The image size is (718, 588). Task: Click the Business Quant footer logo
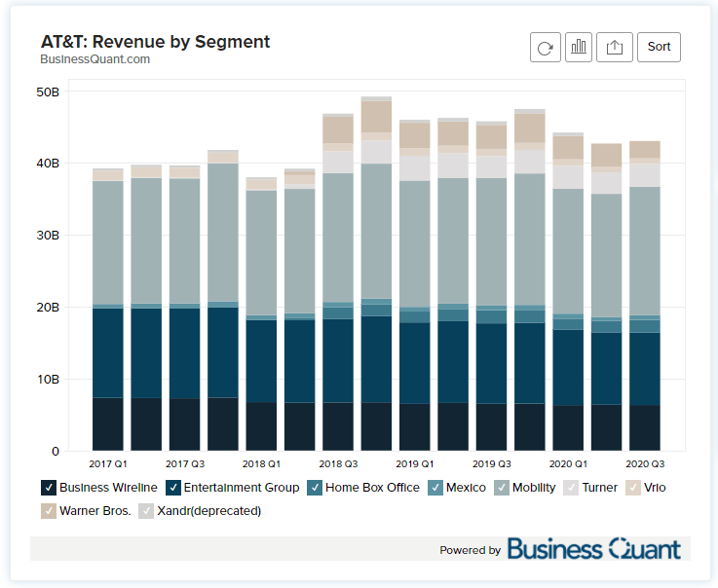coord(594,548)
